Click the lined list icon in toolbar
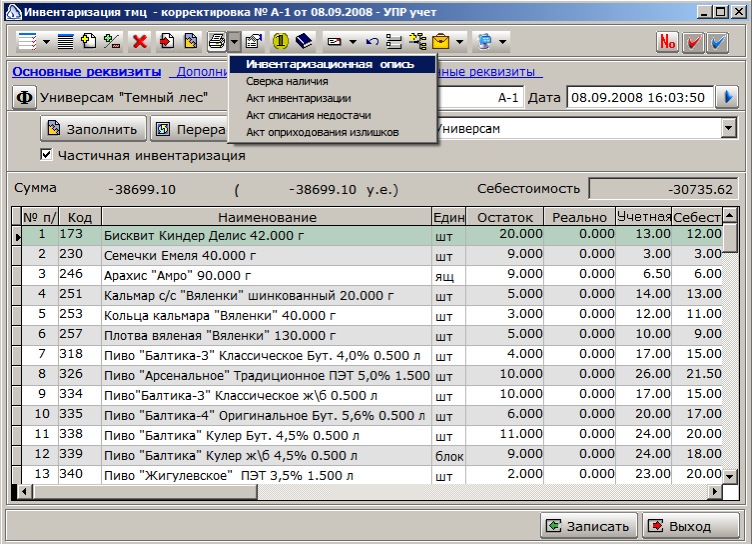 click(x=27, y=42)
